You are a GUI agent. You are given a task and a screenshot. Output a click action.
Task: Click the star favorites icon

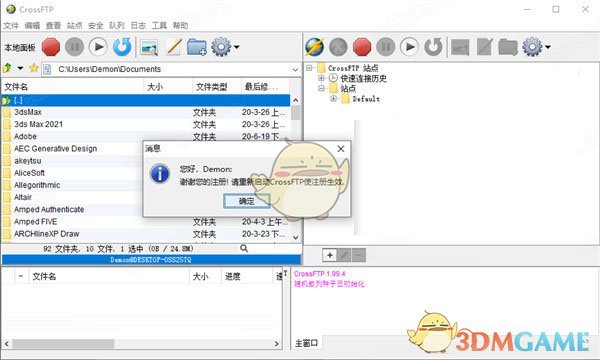pyautogui.click(x=34, y=68)
